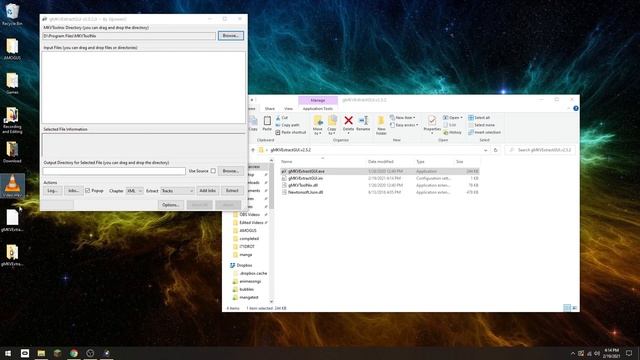This screenshot has width=640, height=360.
Task: Open Options... in gMKVExtractGUI
Action: click(x=171, y=204)
